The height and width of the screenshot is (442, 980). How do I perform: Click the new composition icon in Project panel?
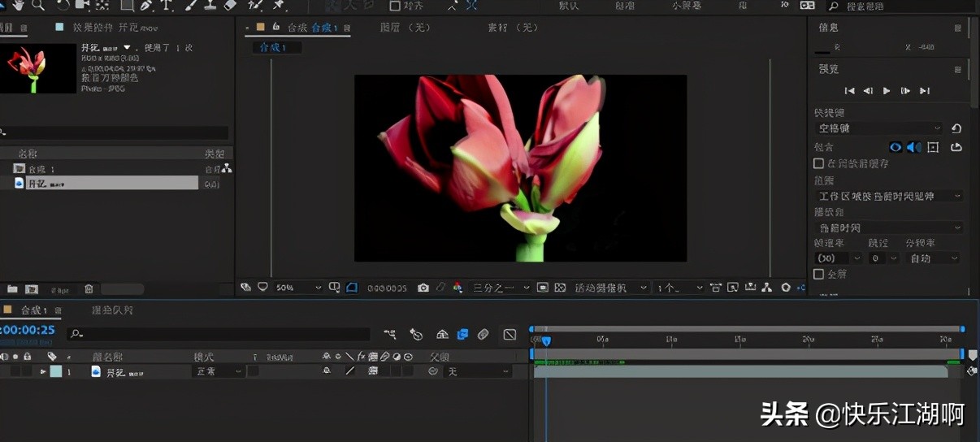(x=32, y=288)
